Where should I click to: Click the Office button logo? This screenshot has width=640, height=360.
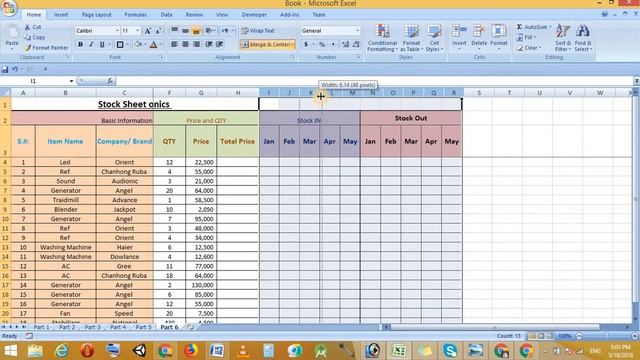click(9, 8)
